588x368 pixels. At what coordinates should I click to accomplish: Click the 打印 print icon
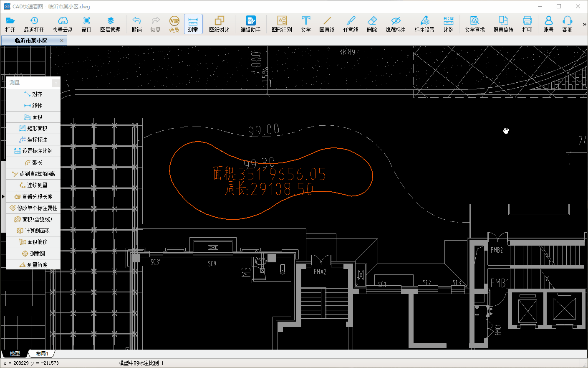(527, 24)
